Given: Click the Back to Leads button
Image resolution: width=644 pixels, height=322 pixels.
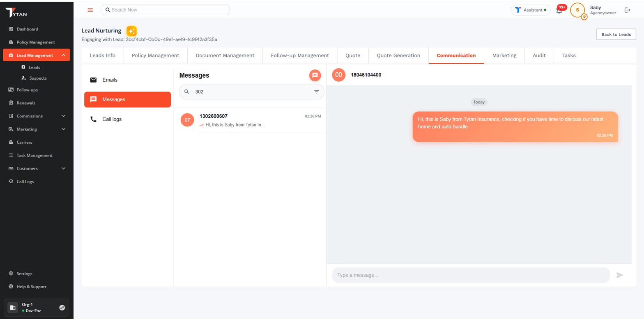Looking at the screenshot, I should [x=616, y=34].
